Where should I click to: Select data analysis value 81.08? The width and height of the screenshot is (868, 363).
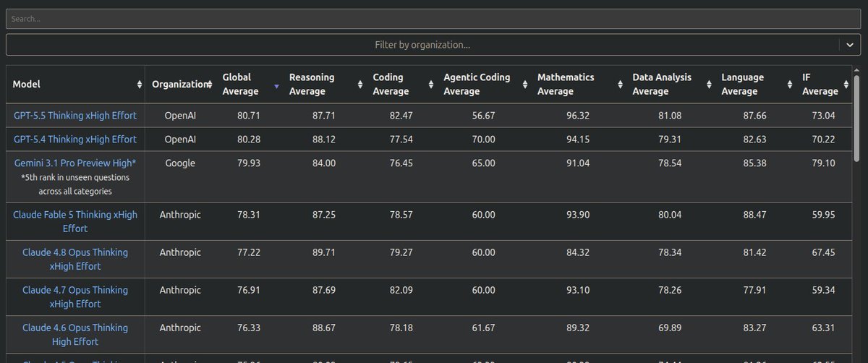671,116
